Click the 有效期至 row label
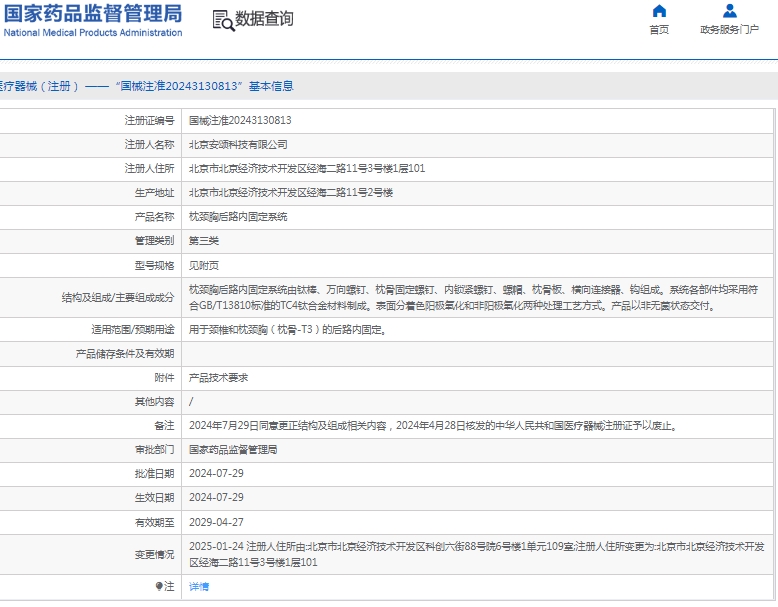This screenshot has width=778, height=607. 154,522
